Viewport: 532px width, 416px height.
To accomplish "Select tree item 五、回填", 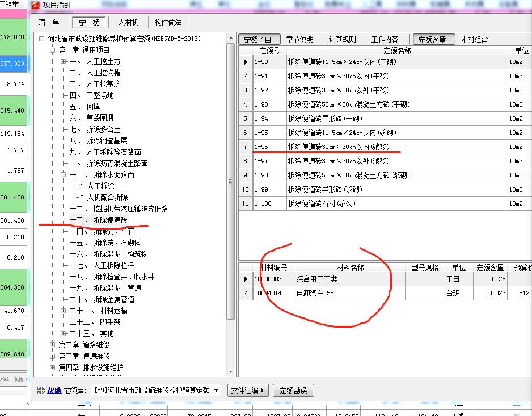I will 85,107.
